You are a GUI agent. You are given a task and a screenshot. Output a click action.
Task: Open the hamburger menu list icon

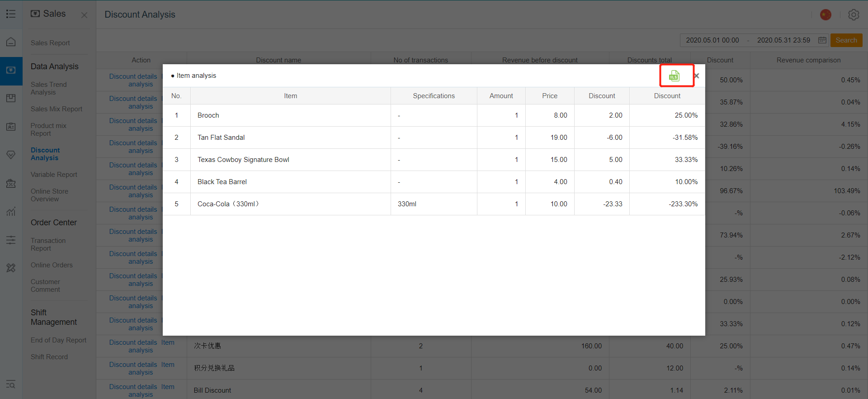11,14
